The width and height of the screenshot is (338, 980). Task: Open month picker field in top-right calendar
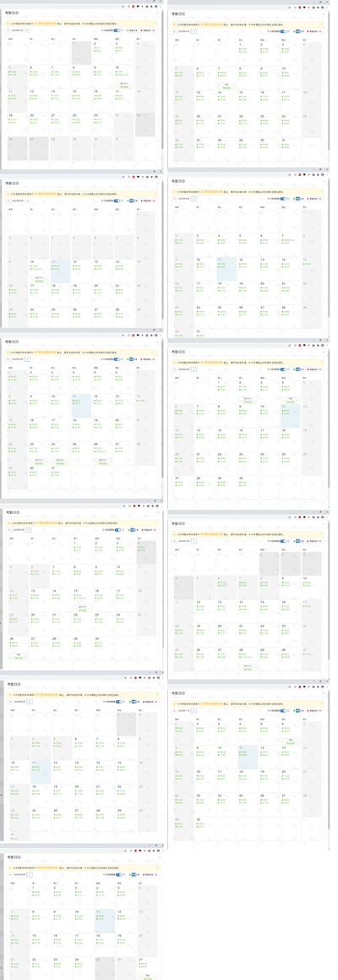click(x=183, y=31)
